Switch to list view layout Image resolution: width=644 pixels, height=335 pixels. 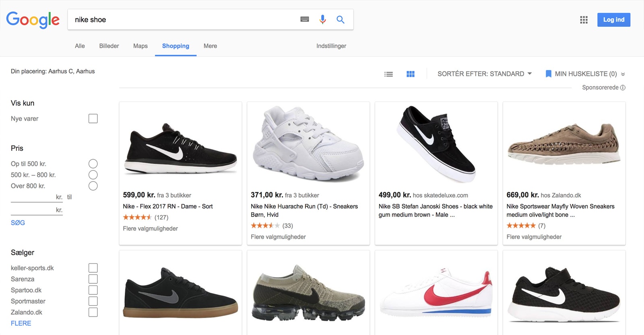pyautogui.click(x=388, y=74)
